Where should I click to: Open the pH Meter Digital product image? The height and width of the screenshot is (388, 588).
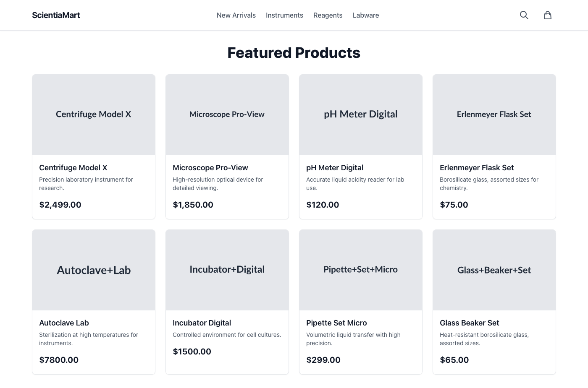360,114
